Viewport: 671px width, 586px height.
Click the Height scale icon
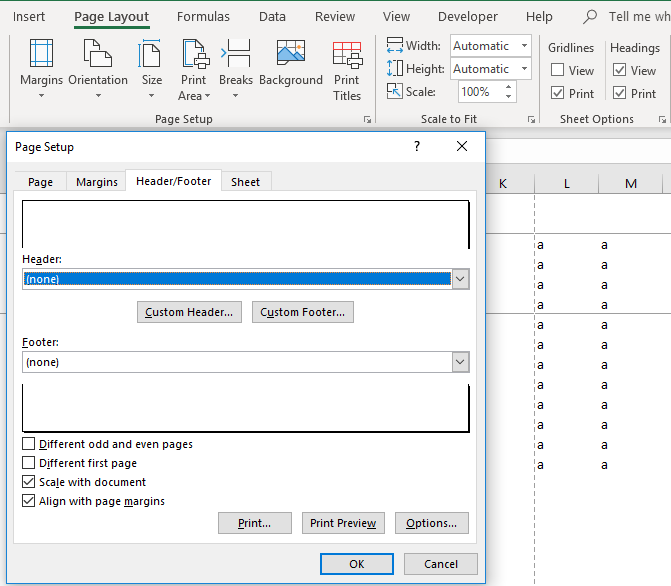394,68
